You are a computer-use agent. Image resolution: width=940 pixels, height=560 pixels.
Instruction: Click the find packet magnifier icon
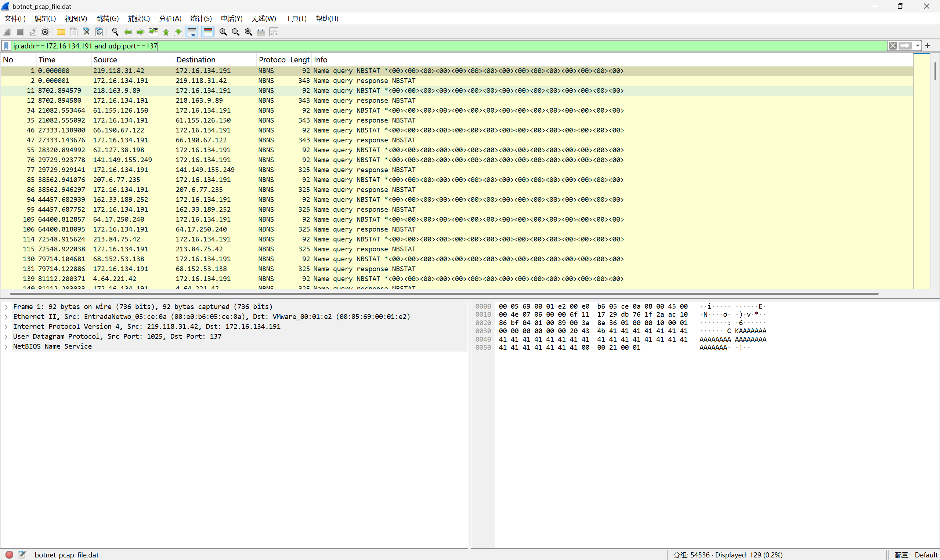click(115, 32)
